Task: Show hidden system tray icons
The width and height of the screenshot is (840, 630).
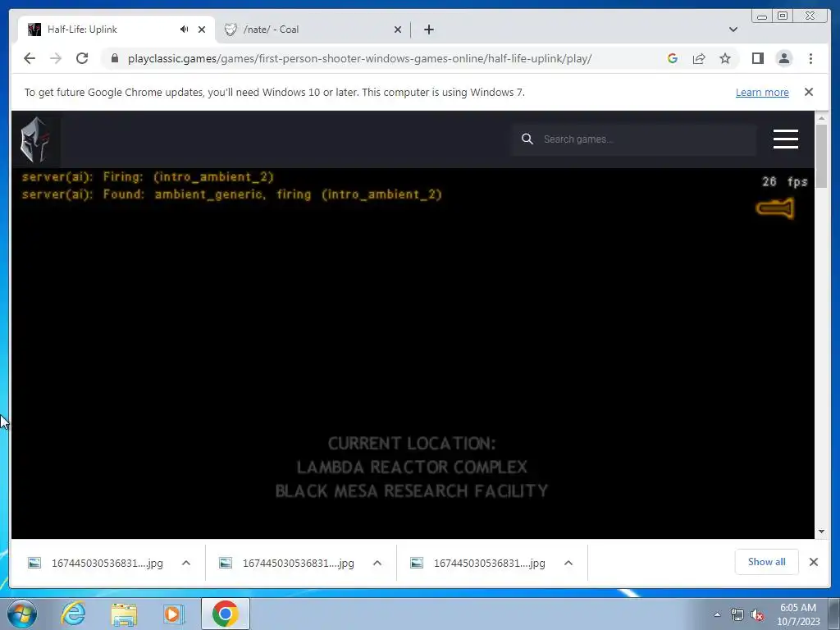Action: (717, 614)
